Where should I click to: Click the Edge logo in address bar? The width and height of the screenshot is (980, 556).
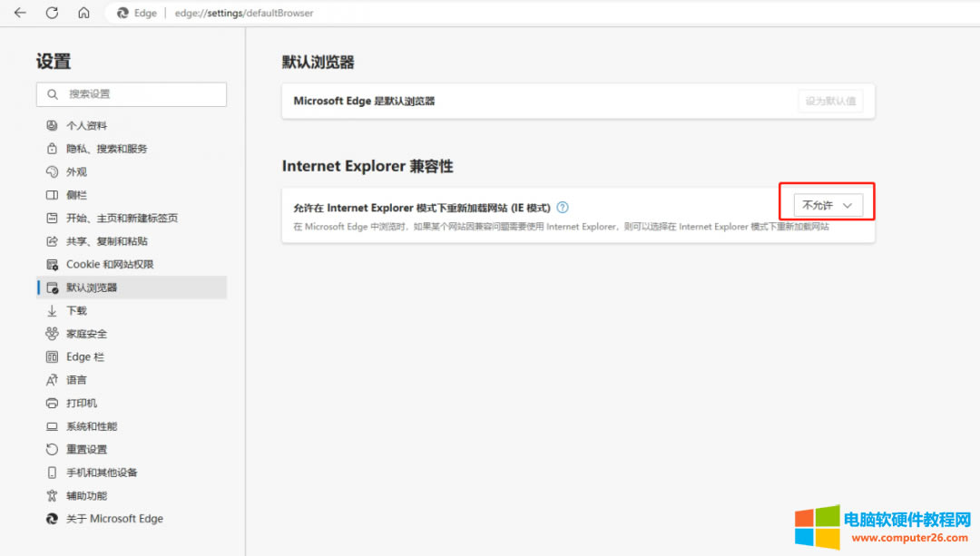click(123, 13)
